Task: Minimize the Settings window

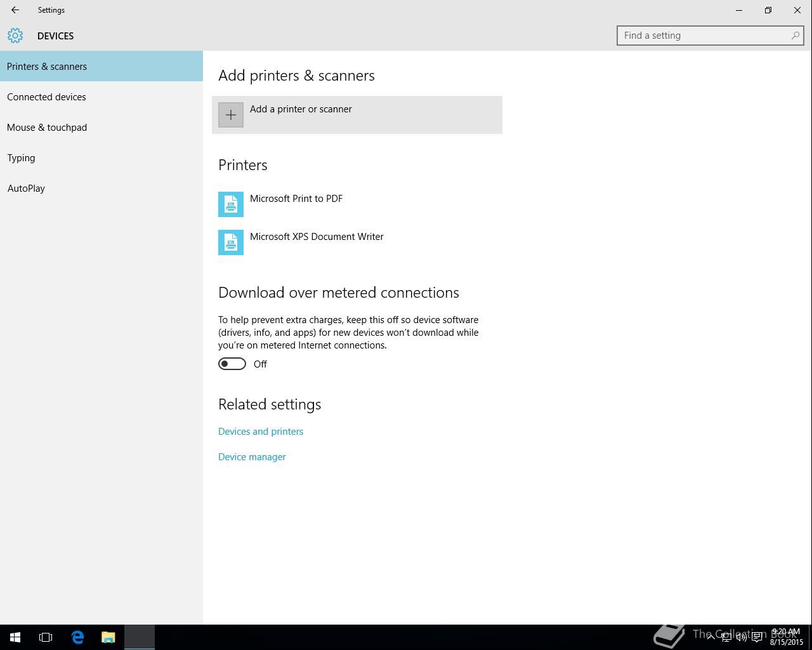Action: tap(739, 10)
